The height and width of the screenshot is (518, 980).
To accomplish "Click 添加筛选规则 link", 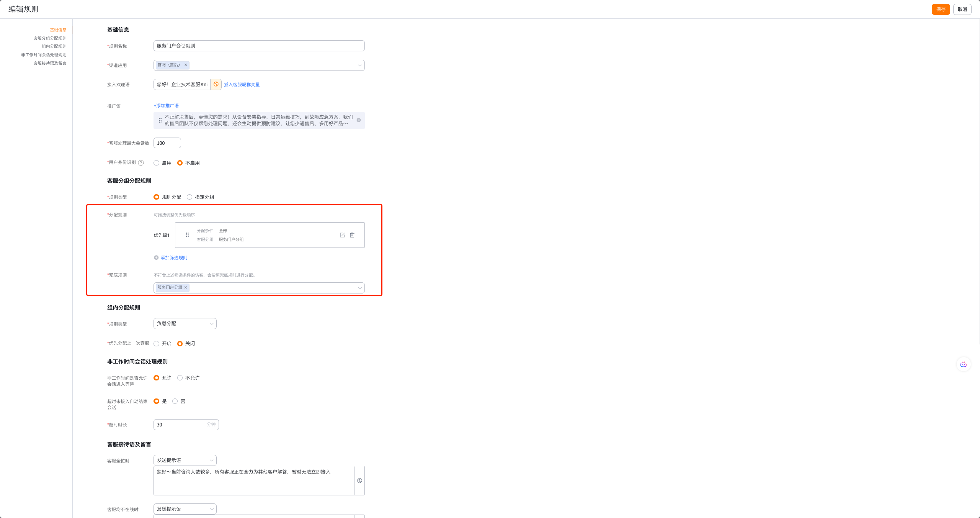I will coord(173,258).
